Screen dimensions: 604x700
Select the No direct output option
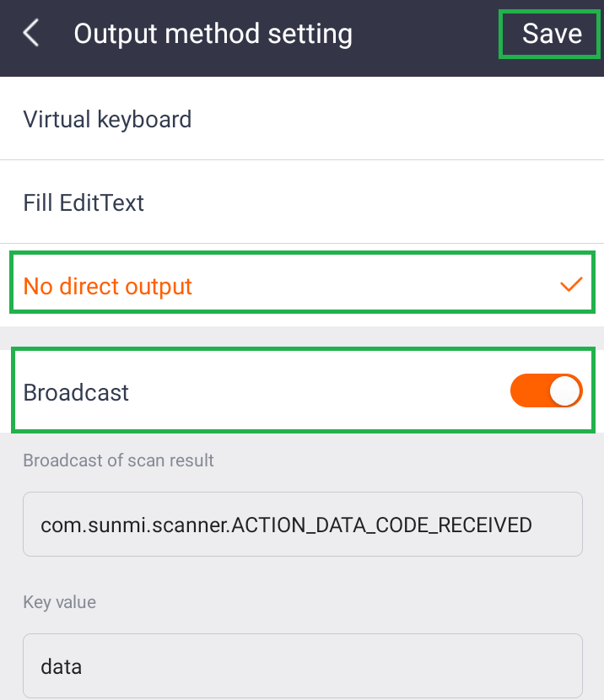pos(301,286)
